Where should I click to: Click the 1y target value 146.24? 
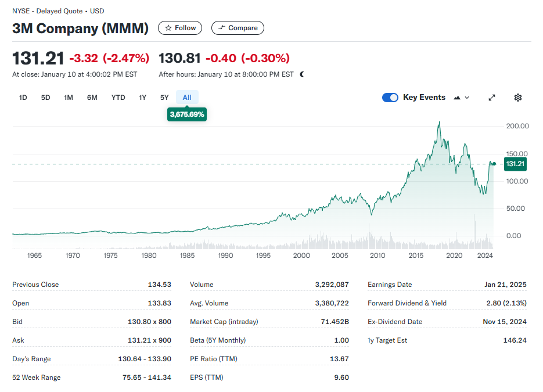point(515,340)
